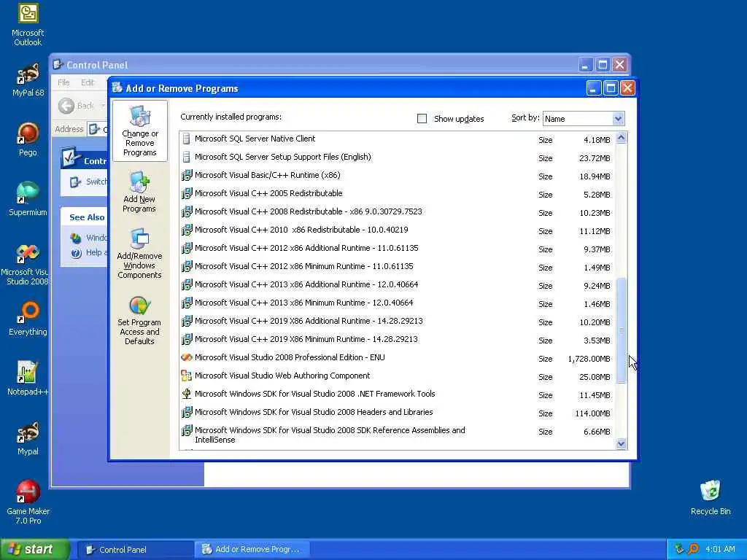
Task: Click Switch link in Control Panel sidebar
Action: (96, 182)
